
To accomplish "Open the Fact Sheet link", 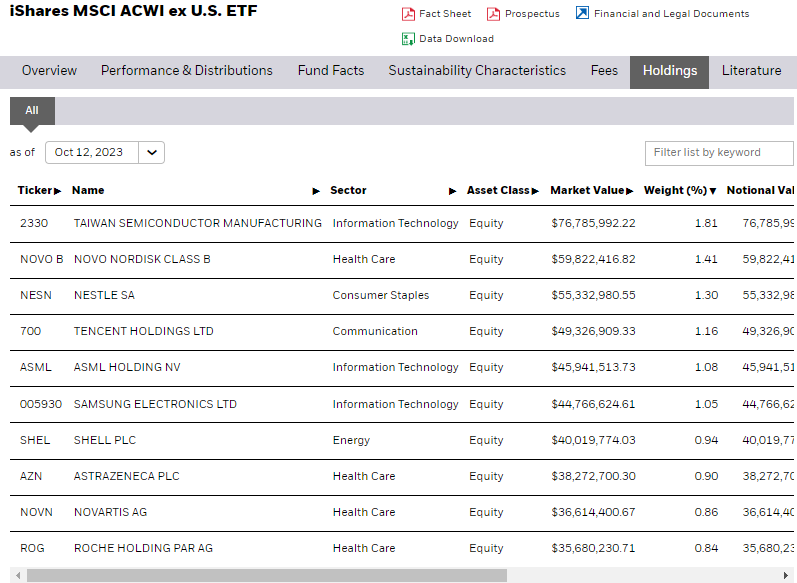I will (x=445, y=14).
